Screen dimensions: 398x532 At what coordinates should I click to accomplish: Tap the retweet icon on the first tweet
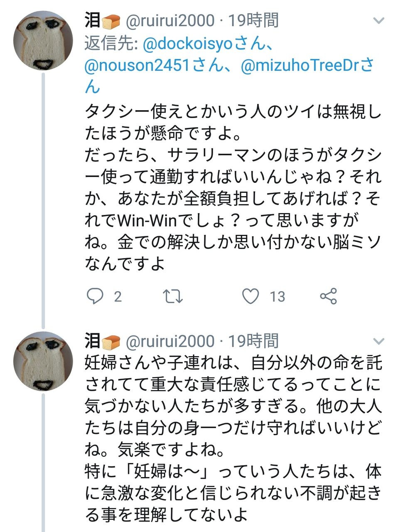[172, 296]
